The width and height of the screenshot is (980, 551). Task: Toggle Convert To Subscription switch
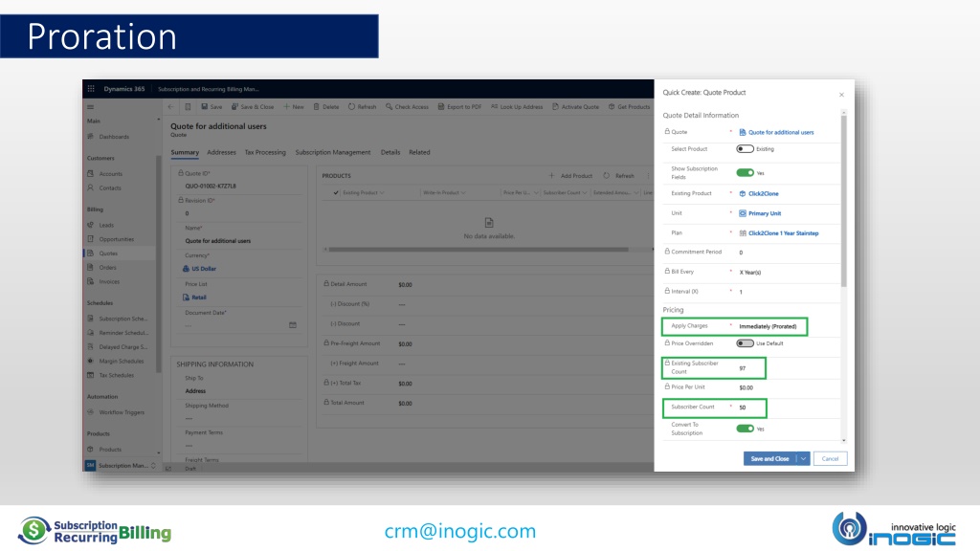(x=745, y=429)
